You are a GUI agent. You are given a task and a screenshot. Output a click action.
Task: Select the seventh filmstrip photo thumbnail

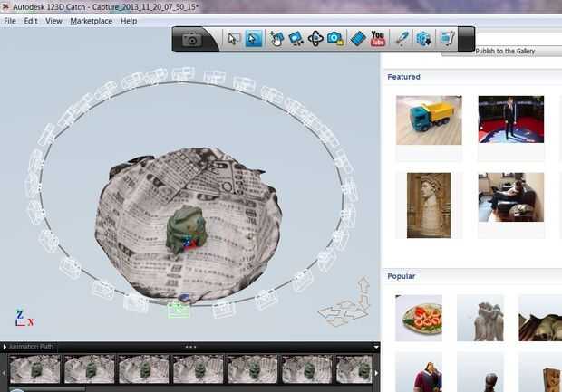point(354,369)
